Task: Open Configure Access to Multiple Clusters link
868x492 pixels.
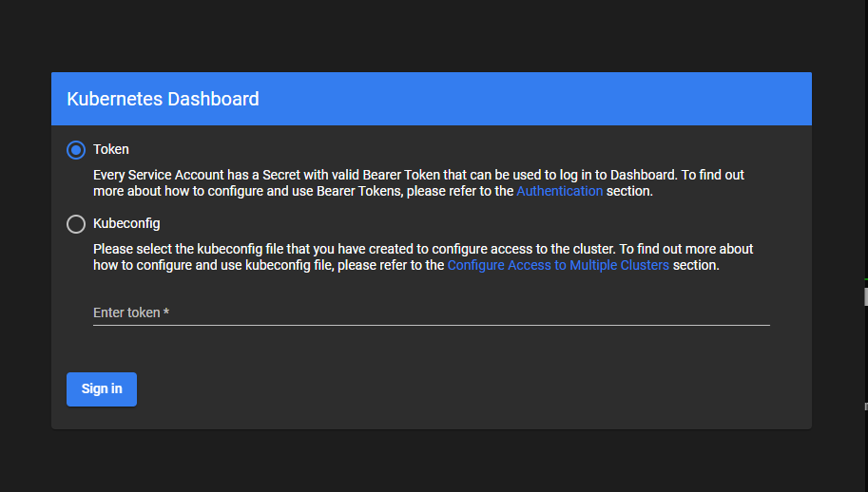Action: [x=558, y=265]
